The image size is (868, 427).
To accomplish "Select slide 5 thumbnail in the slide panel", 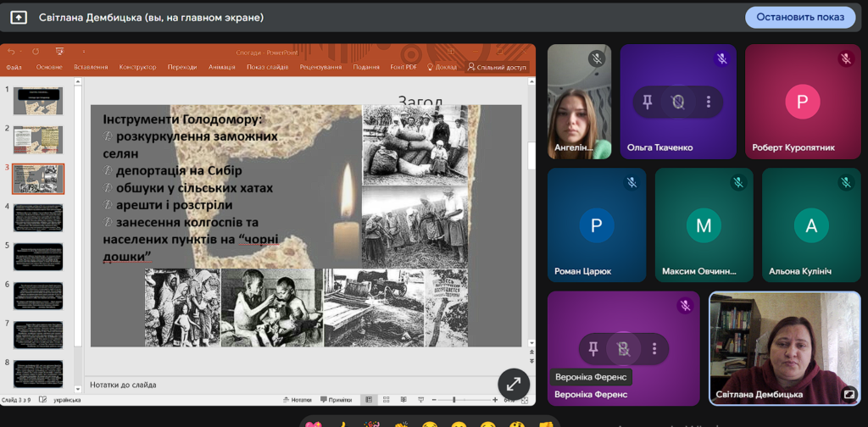I will [x=38, y=257].
